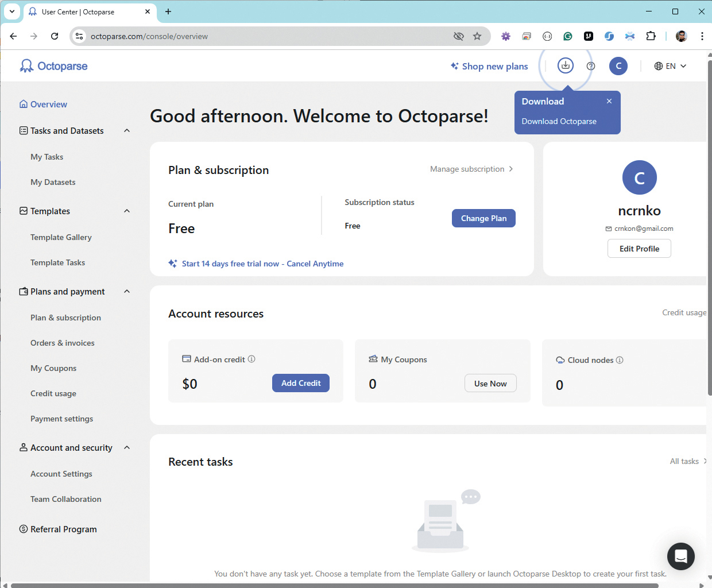Click the Chrome profile picture
The image size is (712, 588).
pos(682,36)
